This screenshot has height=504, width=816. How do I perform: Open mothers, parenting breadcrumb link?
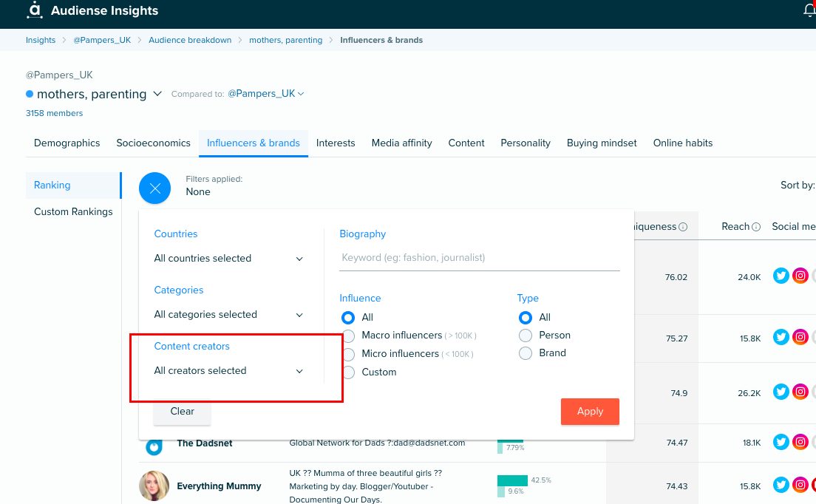pyautogui.click(x=286, y=40)
